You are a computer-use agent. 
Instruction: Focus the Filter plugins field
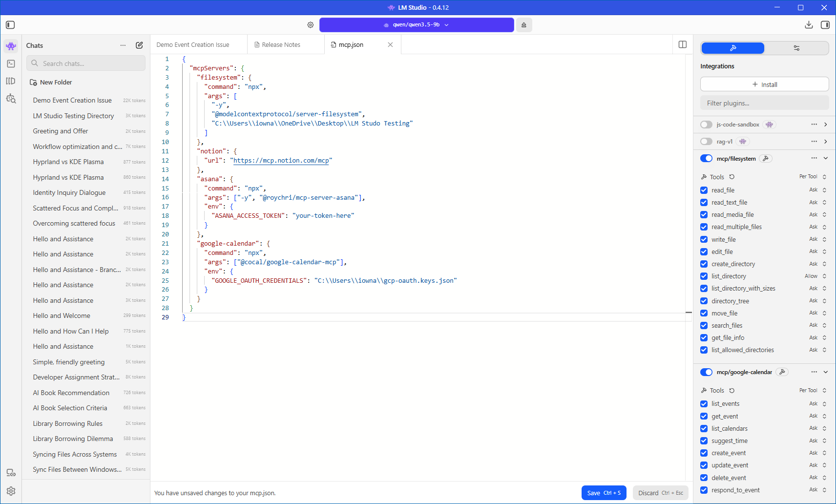click(x=765, y=103)
